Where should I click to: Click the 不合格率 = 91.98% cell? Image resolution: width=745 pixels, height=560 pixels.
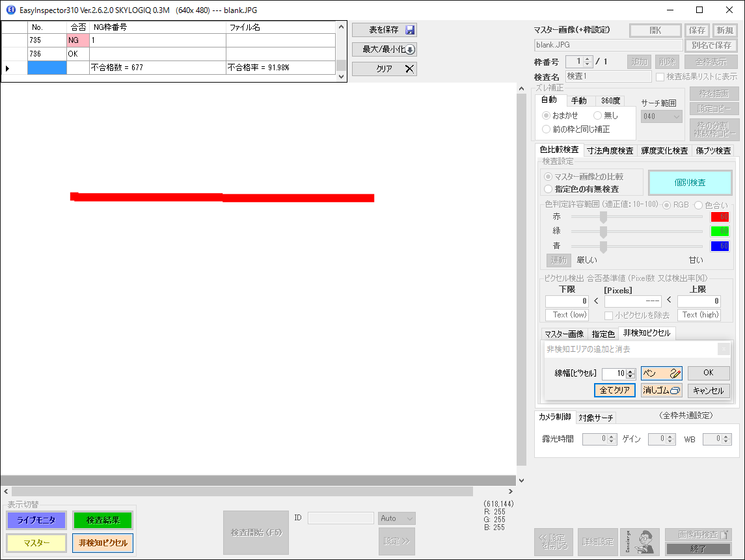(280, 68)
